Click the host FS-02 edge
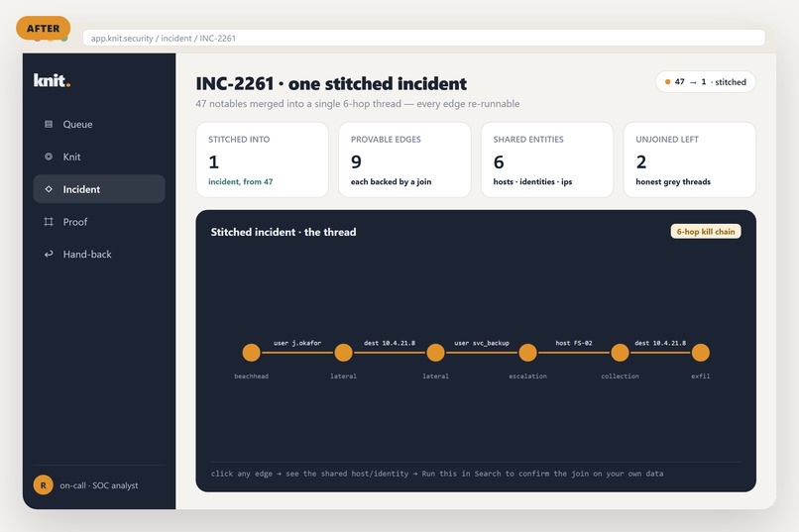The image size is (799, 532). coord(574,353)
